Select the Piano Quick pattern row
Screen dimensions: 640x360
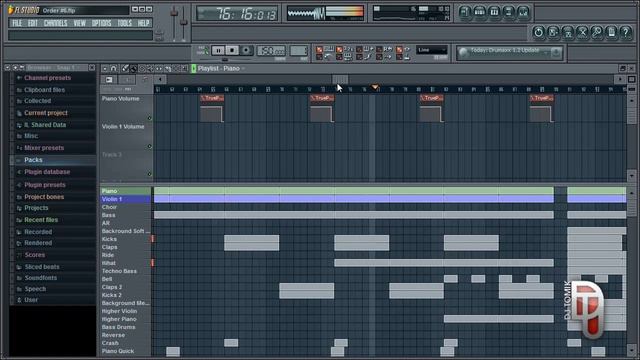125,351
